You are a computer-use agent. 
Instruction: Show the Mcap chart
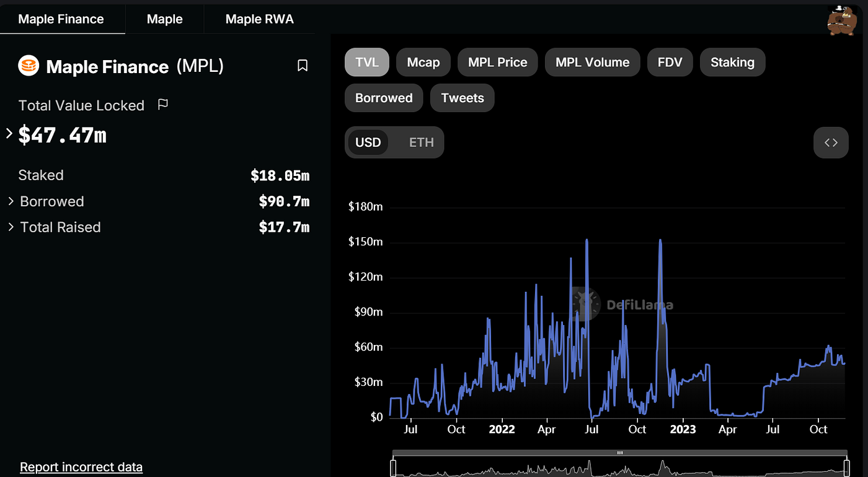click(423, 62)
